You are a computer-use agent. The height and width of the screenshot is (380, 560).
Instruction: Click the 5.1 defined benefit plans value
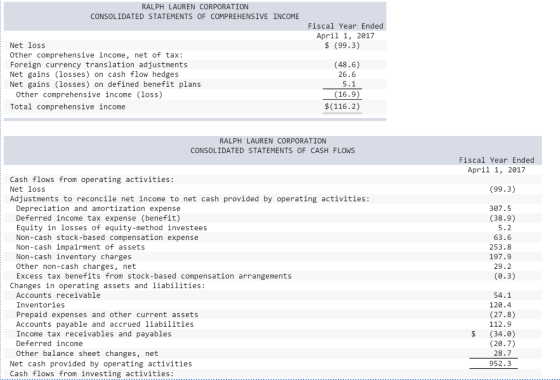click(349, 84)
